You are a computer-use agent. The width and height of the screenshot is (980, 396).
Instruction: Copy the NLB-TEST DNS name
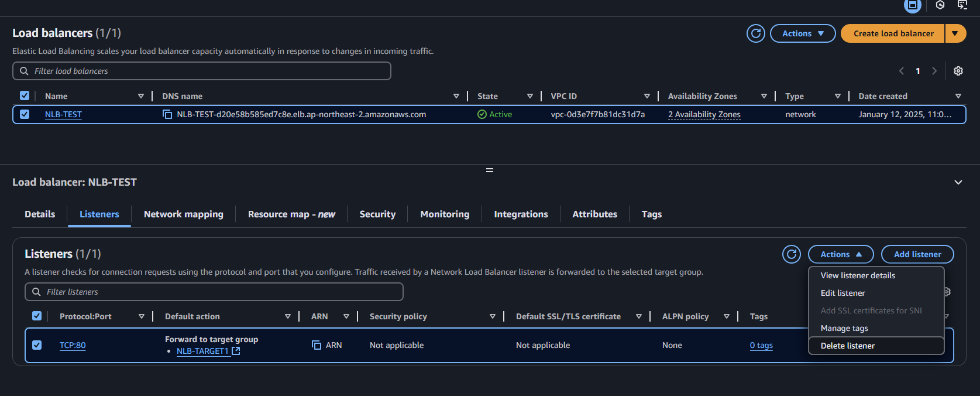[x=167, y=114]
